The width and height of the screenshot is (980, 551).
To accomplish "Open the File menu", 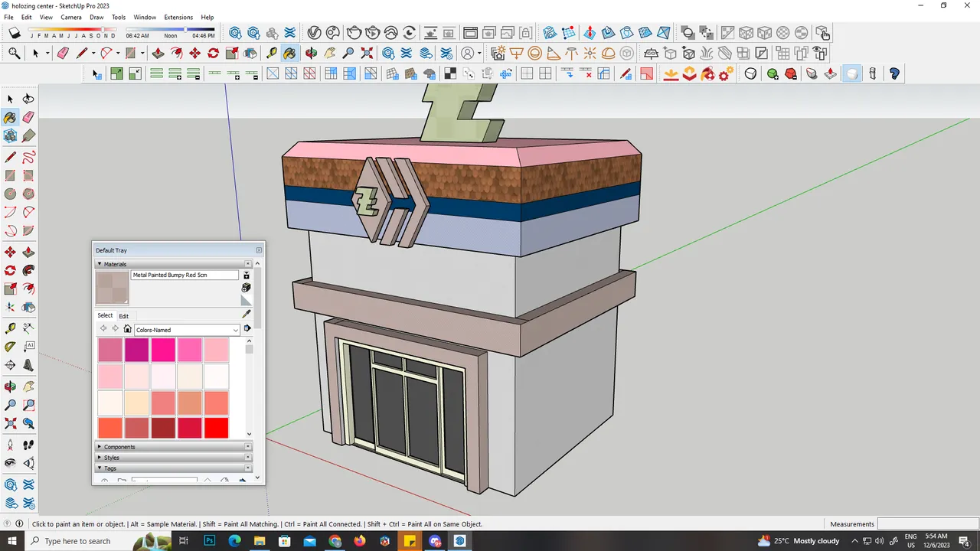I will pyautogui.click(x=9, y=17).
